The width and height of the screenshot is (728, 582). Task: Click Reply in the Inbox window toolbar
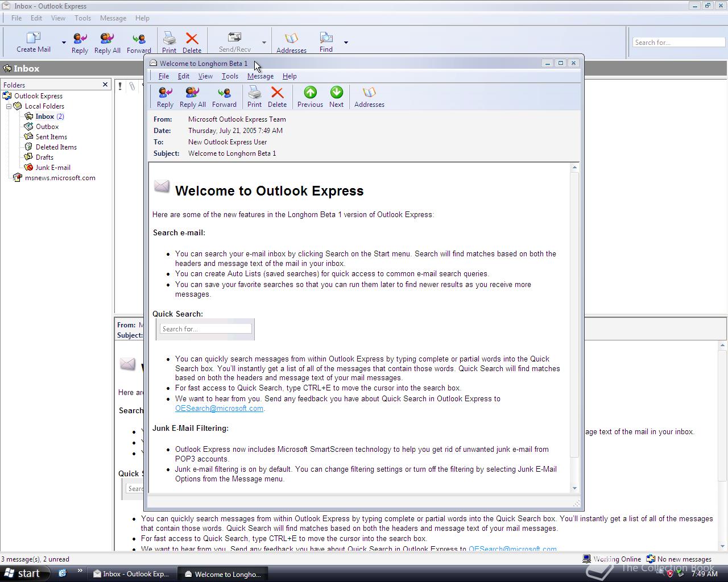pos(80,43)
